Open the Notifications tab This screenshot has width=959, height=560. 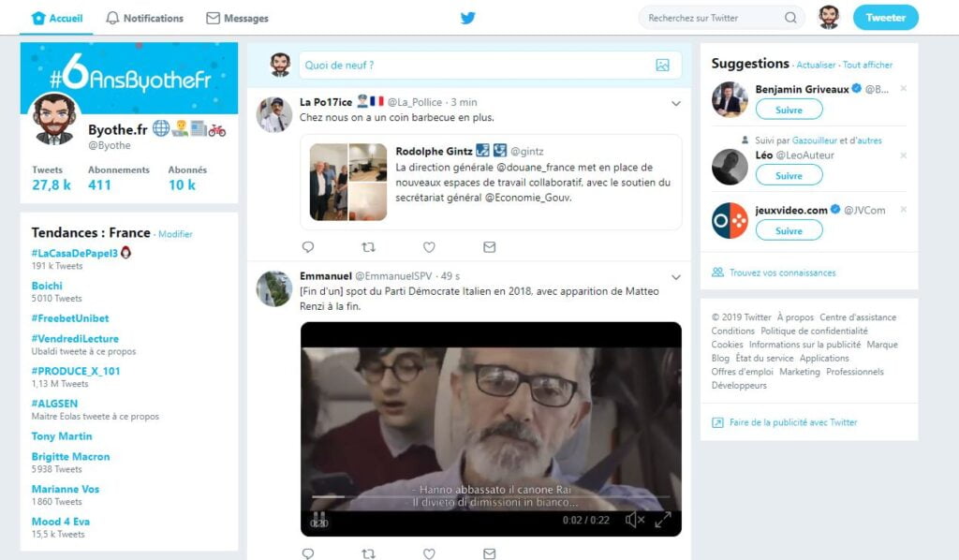click(x=145, y=19)
